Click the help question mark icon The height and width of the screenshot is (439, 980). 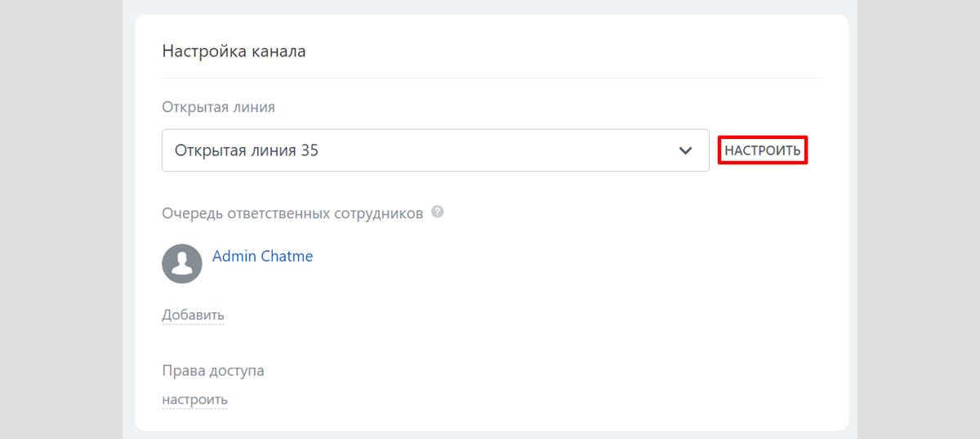pyautogui.click(x=438, y=213)
